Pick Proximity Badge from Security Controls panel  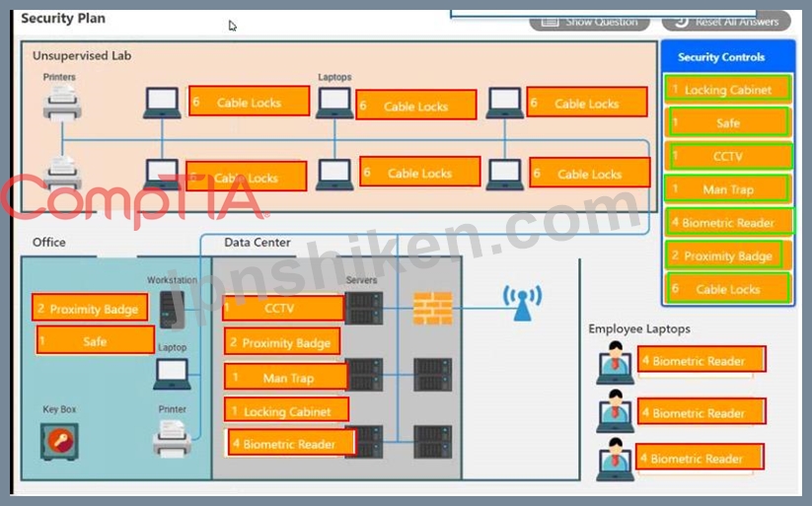click(x=728, y=255)
